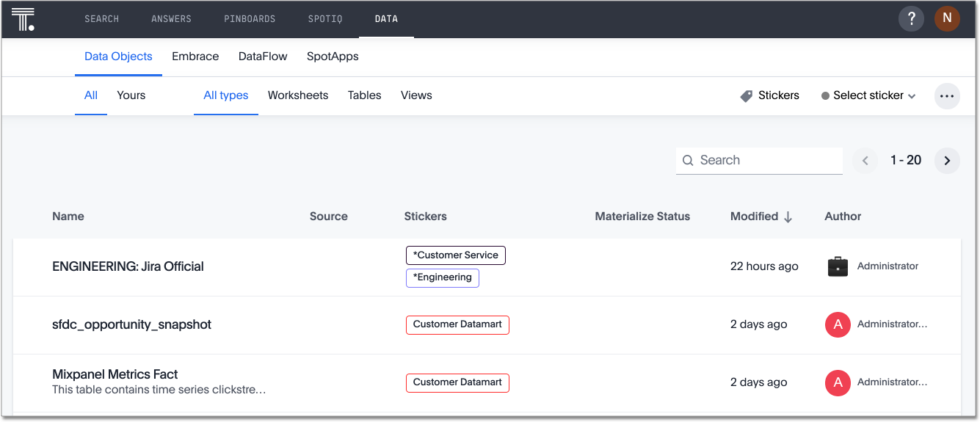Sort by the Name column header
Screen dimensions: 980x422
pyautogui.click(x=68, y=217)
